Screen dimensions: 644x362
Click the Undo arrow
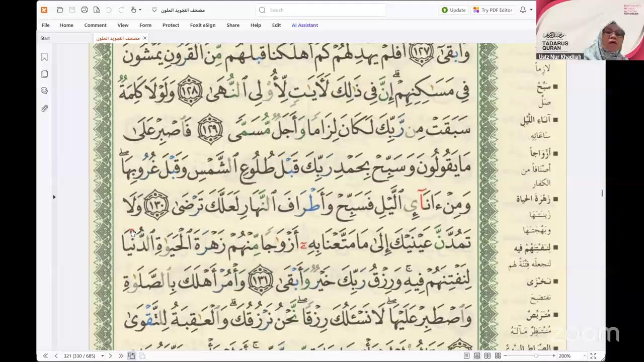pos(109,10)
